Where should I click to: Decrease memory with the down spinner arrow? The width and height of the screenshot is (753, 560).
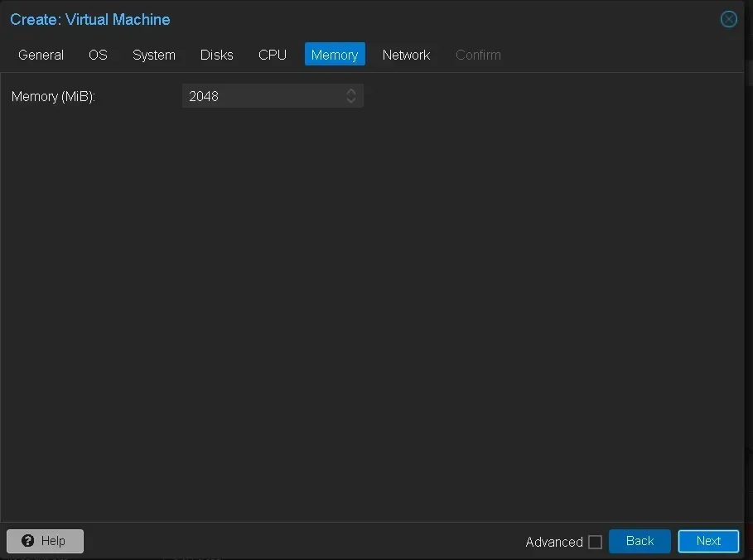tap(351, 101)
